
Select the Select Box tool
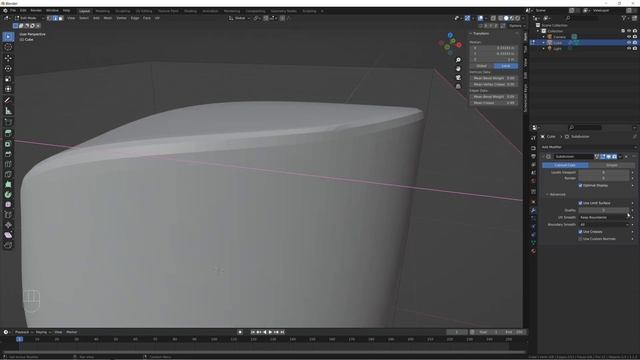pyautogui.click(x=8, y=37)
